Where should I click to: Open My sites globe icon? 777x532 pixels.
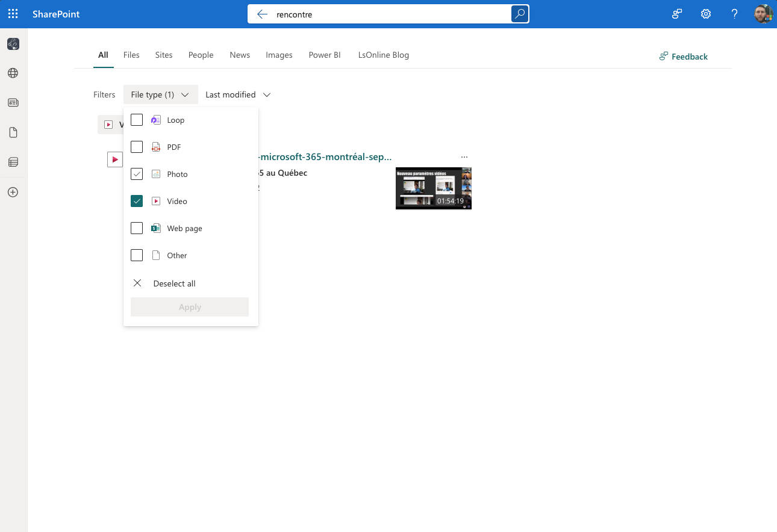click(x=13, y=73)
